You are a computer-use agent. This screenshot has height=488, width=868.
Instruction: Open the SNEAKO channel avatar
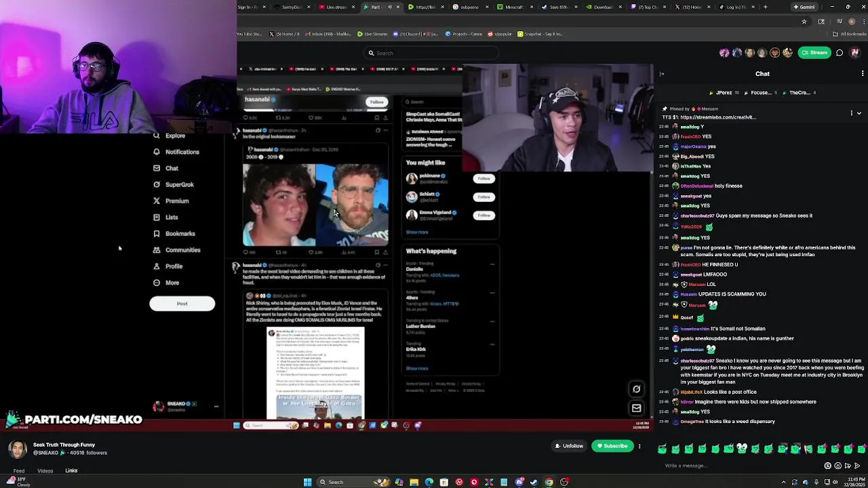[x=18, y=449]
